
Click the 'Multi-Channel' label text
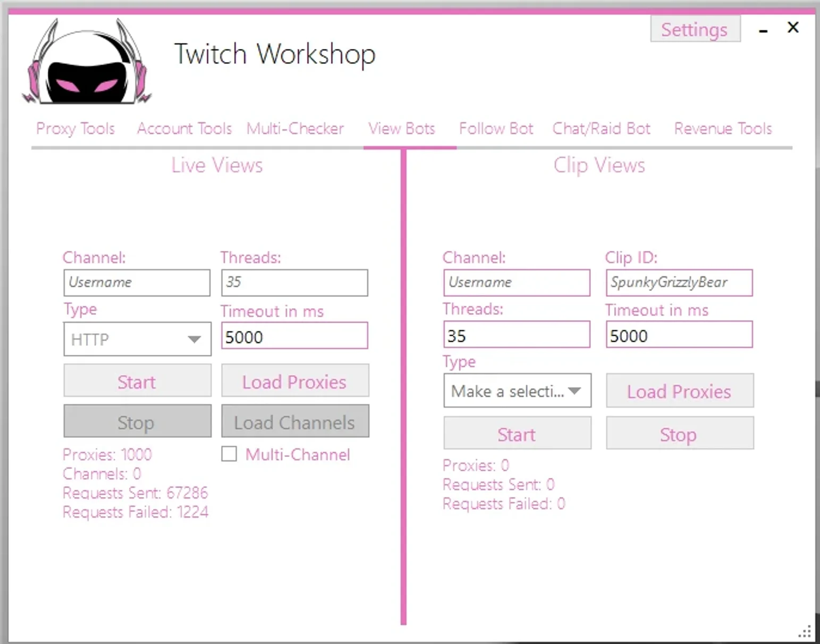tap(298, 455)
